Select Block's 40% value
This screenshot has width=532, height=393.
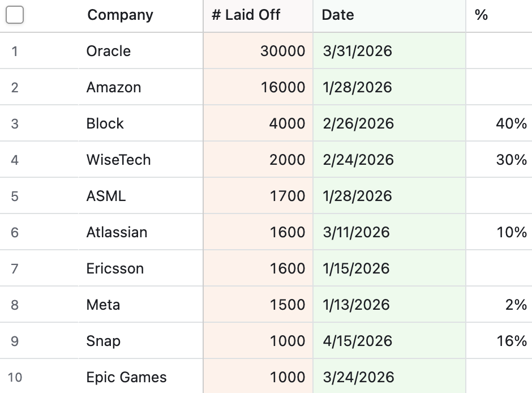[x=512, y=123]
